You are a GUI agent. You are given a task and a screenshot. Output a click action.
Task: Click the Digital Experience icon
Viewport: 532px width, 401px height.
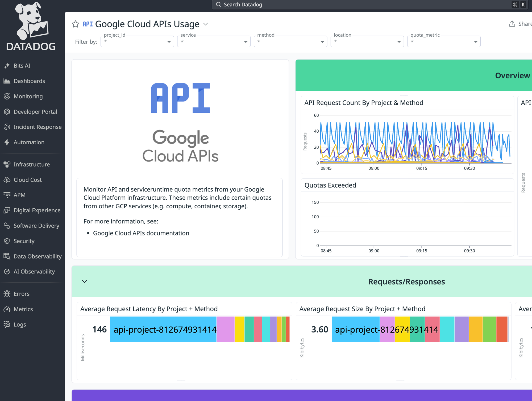(7, 210)
